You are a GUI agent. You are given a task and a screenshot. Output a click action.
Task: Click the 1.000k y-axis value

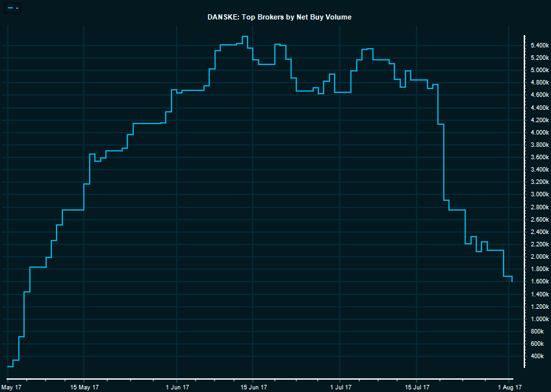(x=541, y=319)
